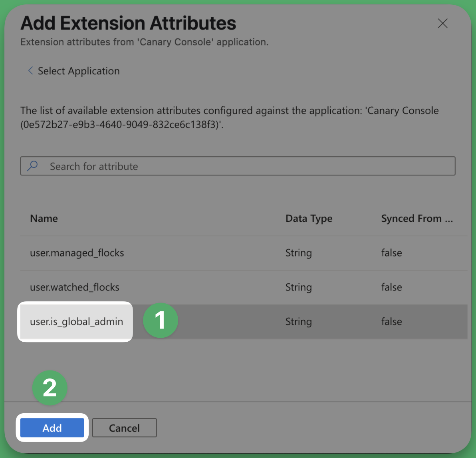476x458 pixels.
Task: Click false in the user.watched_flocks row
Action: point(392,287)
